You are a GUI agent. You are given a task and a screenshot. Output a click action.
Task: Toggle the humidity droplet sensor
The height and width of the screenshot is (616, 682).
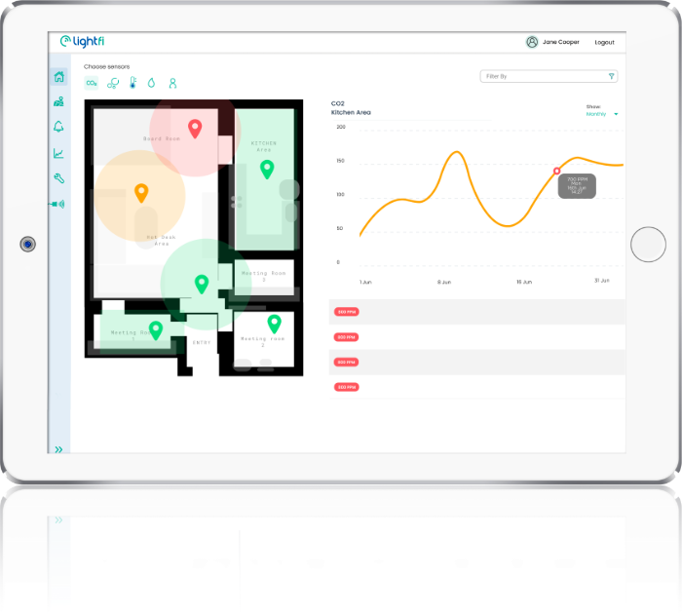(x=152, y=84)
